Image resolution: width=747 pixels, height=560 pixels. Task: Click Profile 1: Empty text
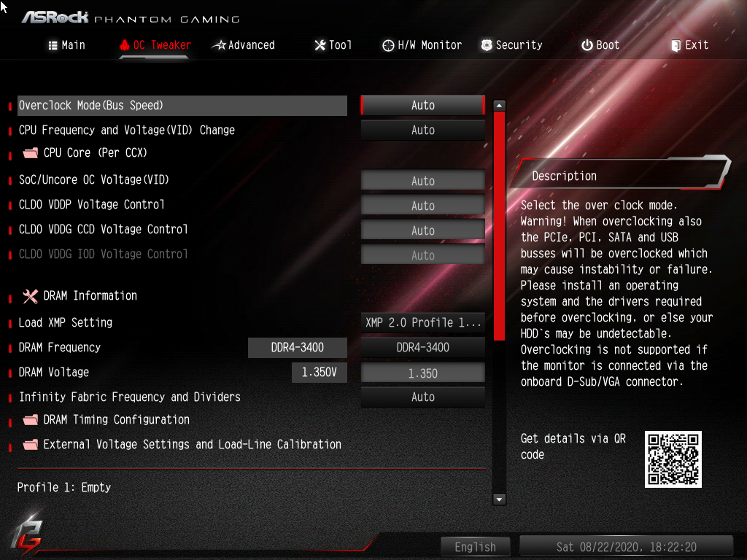point(64,488)
